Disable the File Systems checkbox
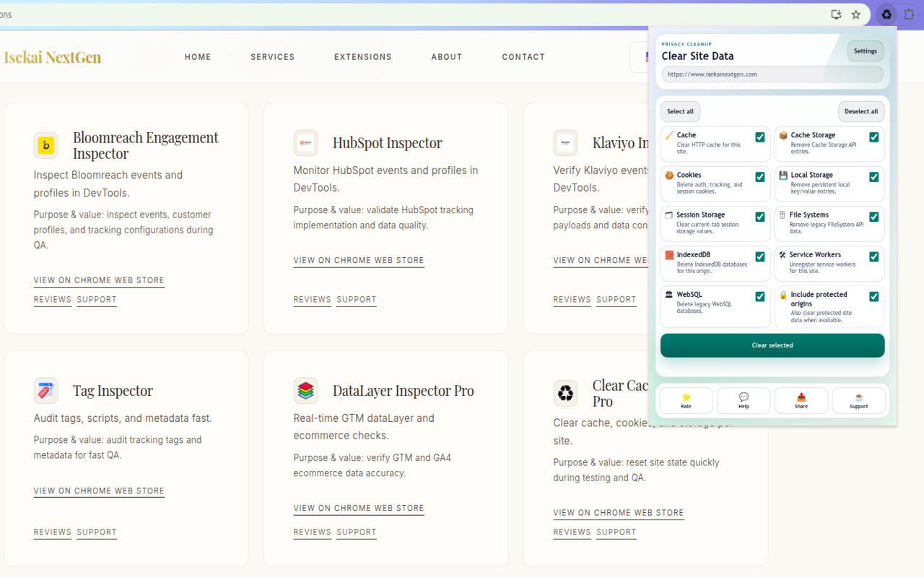Image resolution: width=924 pixels, height=578 pixels. point(874,217)
